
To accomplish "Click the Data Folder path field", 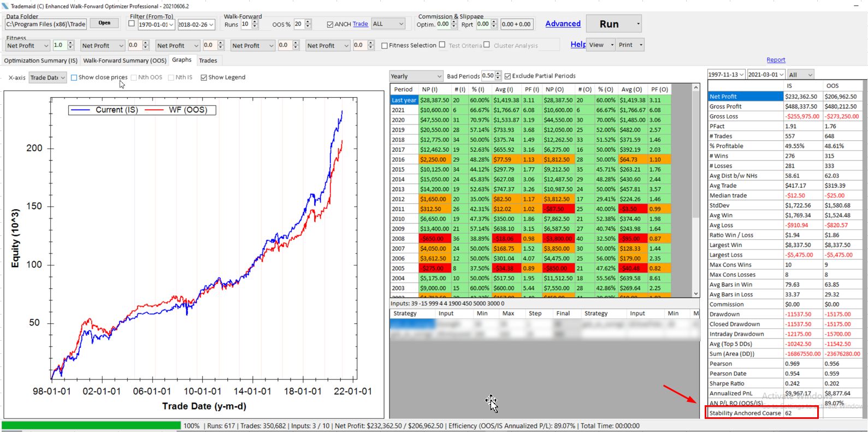I will (x=45, y=24).
